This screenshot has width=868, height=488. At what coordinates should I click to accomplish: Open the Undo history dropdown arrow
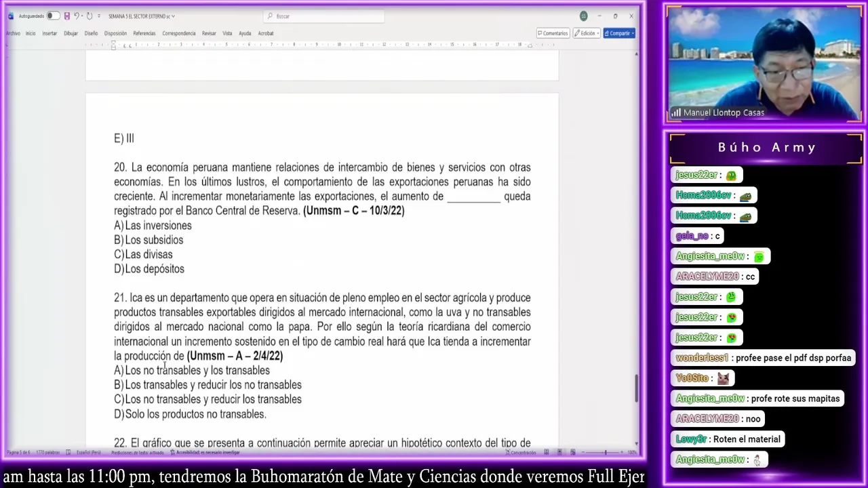pyautogui.click(x=81, y=16)
